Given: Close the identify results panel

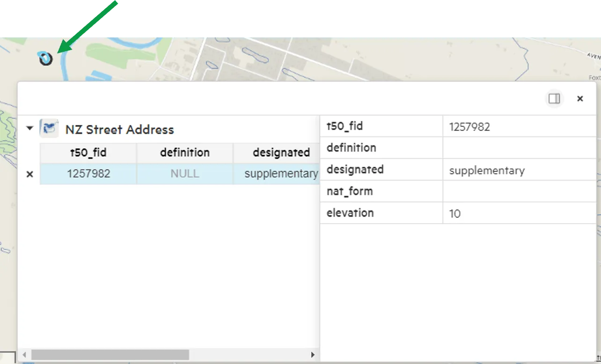Looking at the screenshot, I should tap(580, 99).
